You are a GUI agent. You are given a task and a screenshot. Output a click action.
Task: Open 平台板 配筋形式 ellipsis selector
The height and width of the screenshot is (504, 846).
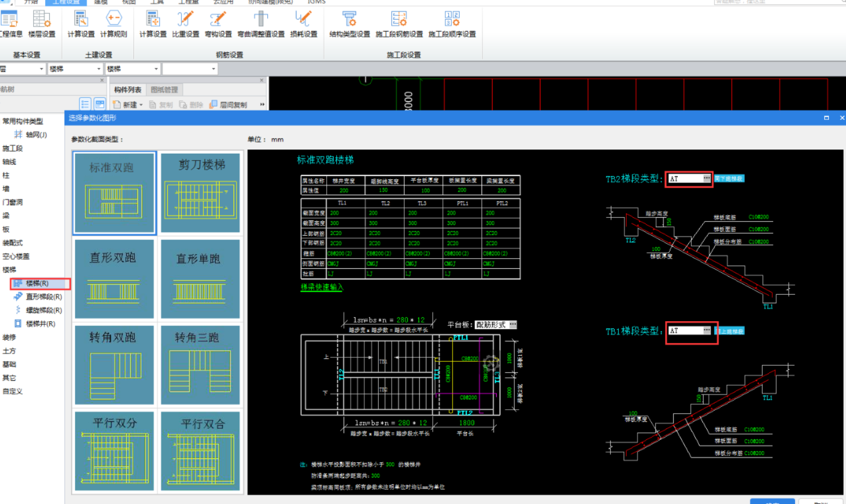click(513, 324)
